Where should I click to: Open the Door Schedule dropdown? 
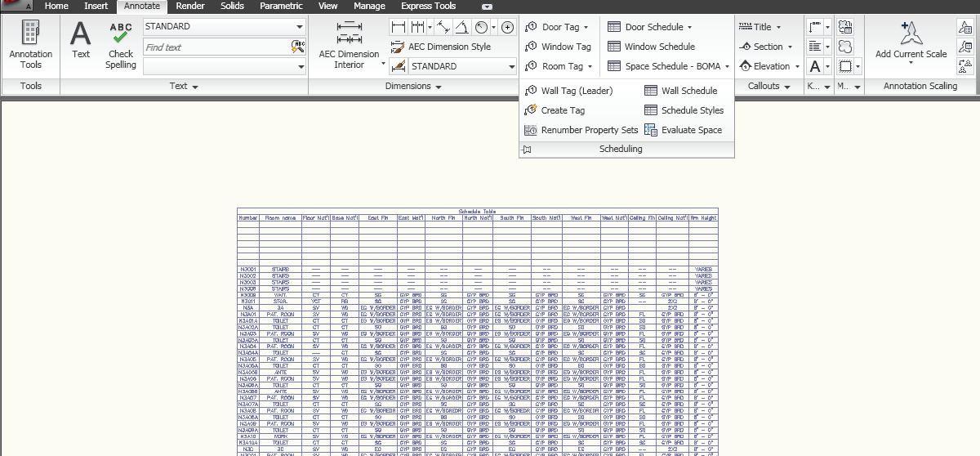690,27
